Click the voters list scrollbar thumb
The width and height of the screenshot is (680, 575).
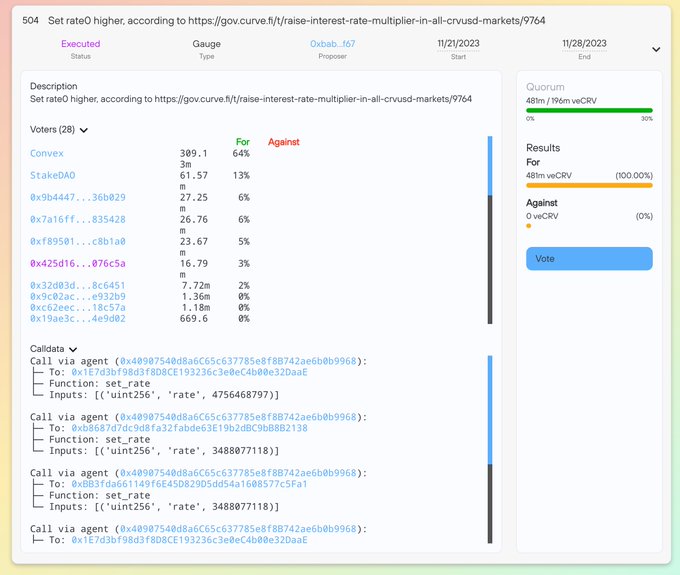[x=490, y=166]
